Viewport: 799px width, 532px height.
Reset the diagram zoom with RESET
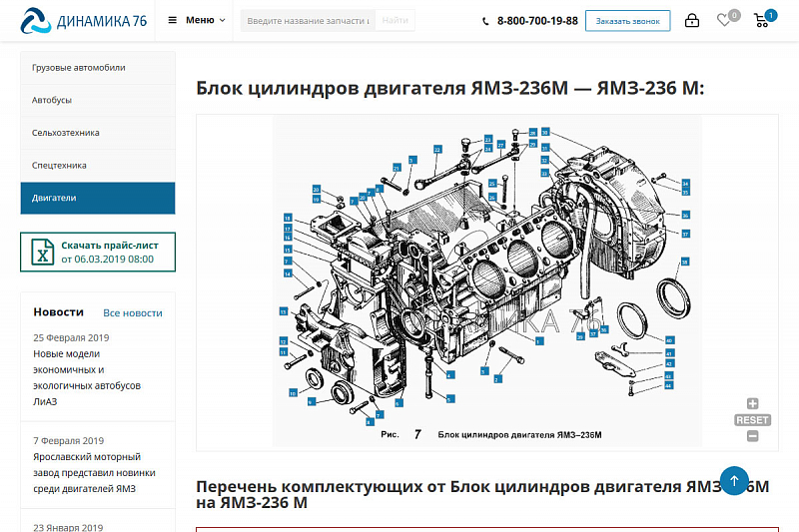[x=753, y=420]
